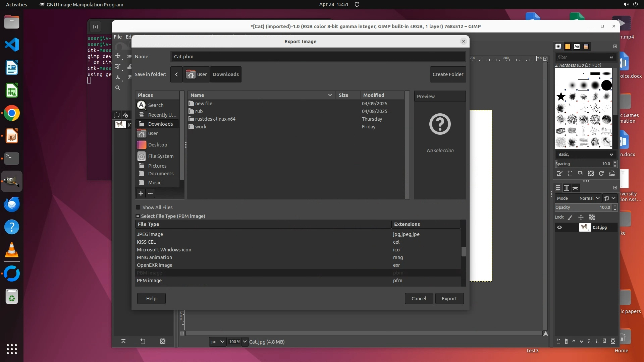644x362 pixels.
Task: Open the File menu
Action: (117, 37)
